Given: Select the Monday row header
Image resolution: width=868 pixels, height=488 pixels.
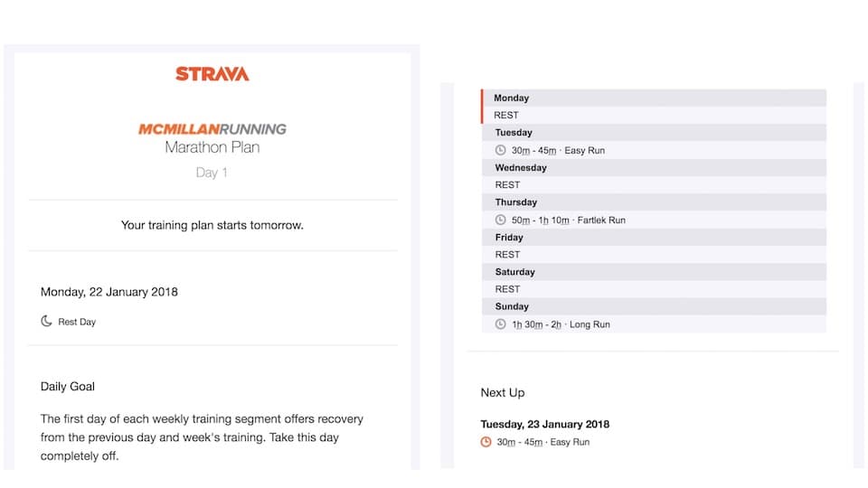Looking at the screenshot, I should point(655,98).
